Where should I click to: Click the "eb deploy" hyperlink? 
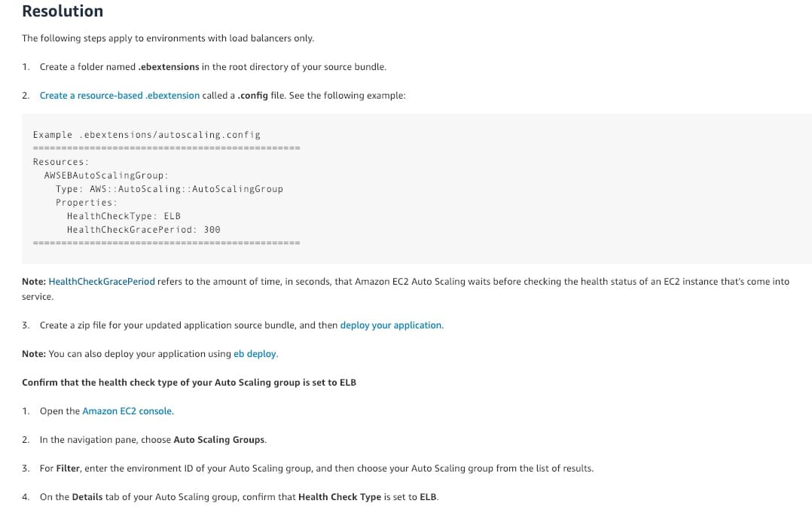[255, 354]
